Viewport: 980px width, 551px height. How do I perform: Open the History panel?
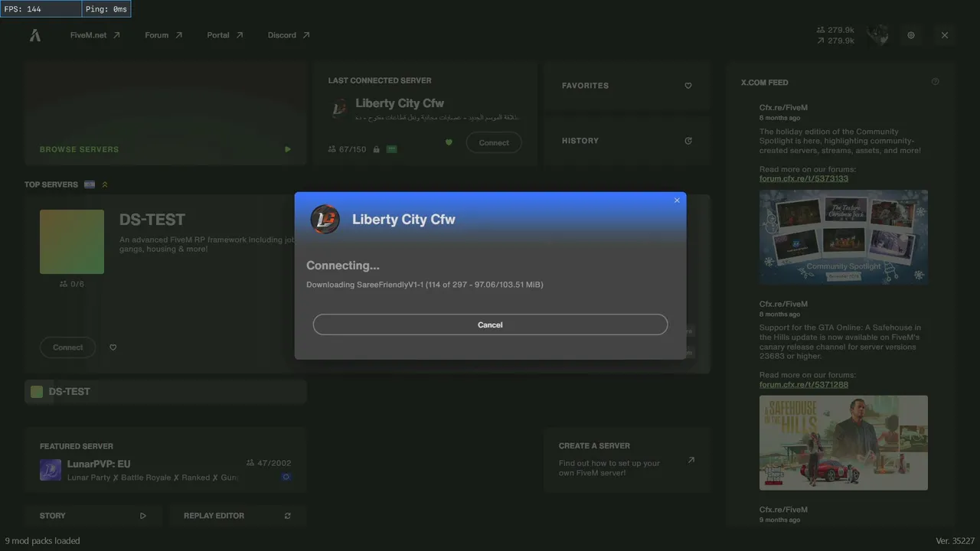click(x=627, y=141)
